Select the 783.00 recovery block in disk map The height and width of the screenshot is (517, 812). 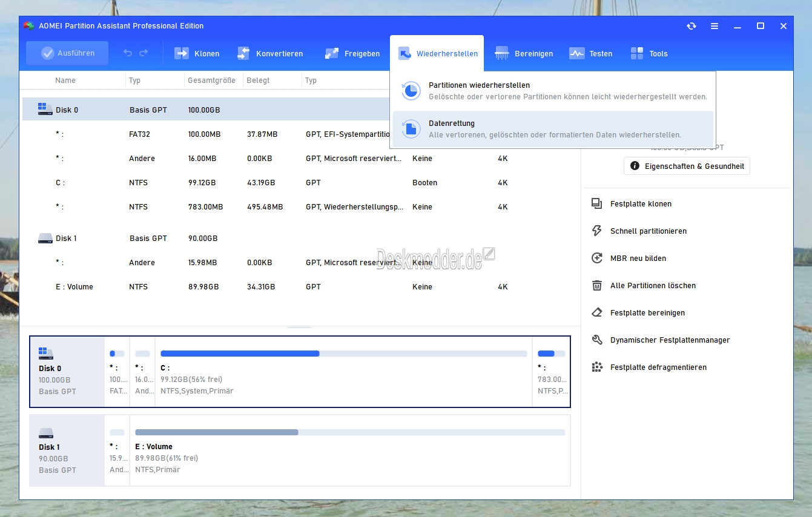tap(551, 371)
